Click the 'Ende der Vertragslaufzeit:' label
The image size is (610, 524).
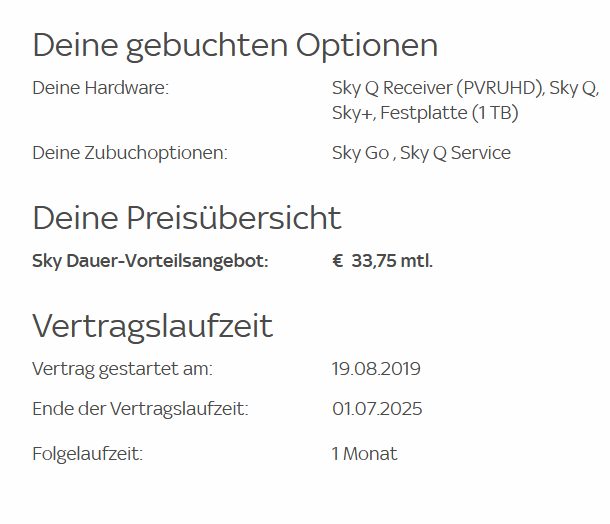click(x=140, y=409)
